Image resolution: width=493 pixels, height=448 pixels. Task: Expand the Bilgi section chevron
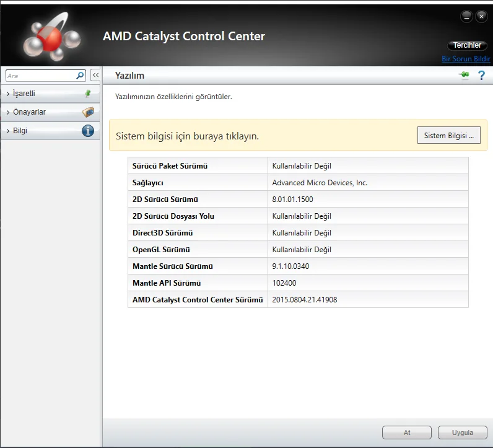coord(8,131)
